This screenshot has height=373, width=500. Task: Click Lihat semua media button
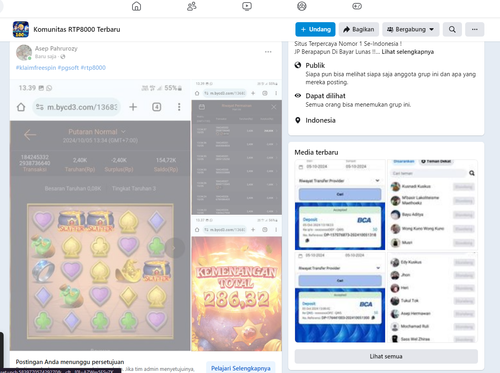(386, 356)
